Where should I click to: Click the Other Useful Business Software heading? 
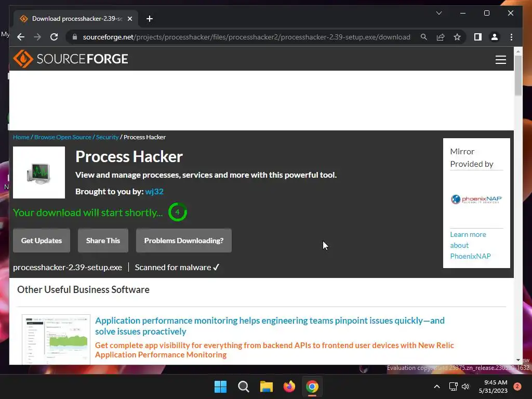[84, 289]
